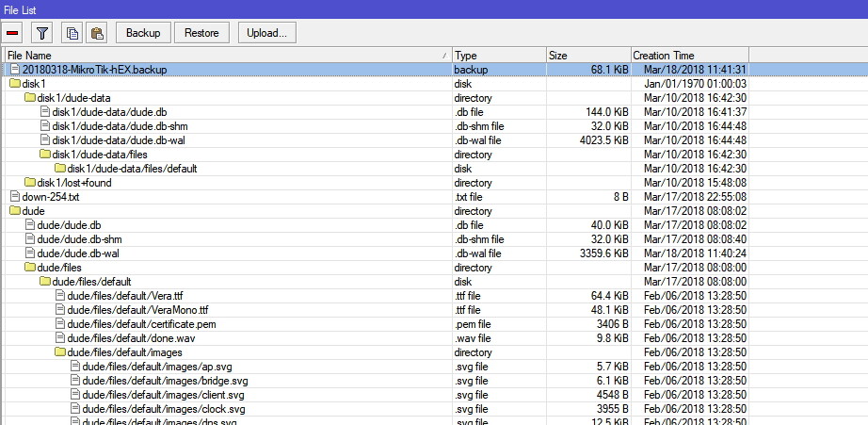Select dude/files/default/Vera.ttf file name

[x=125, y=296]
